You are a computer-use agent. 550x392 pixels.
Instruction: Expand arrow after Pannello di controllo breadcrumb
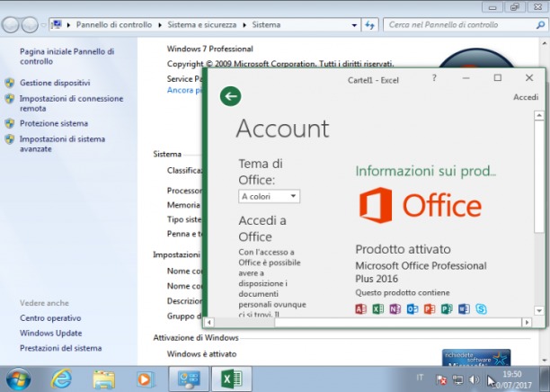point(160,25)
